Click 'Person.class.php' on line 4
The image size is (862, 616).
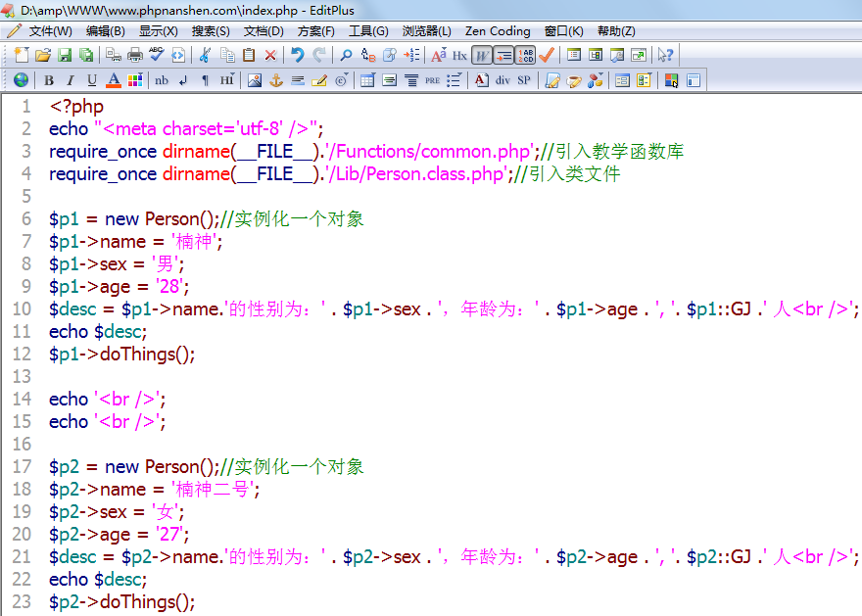coord(434,174)
